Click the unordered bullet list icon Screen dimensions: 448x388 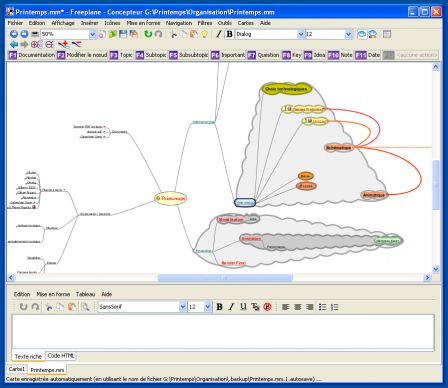[322, 307]
